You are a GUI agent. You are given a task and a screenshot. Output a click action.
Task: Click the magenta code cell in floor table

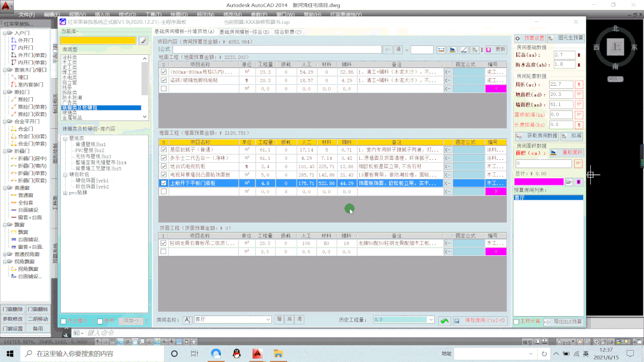click(x=496, y=89)
